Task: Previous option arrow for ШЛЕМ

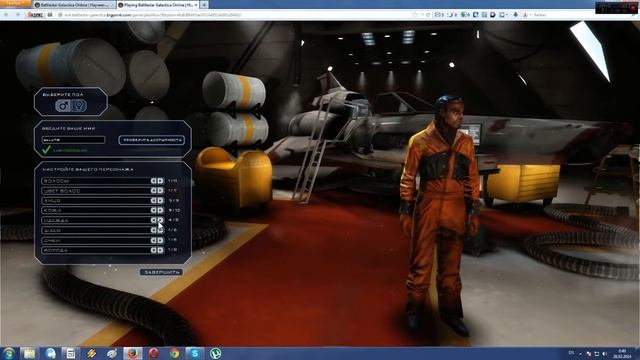Action: click(x=154, y=230)
